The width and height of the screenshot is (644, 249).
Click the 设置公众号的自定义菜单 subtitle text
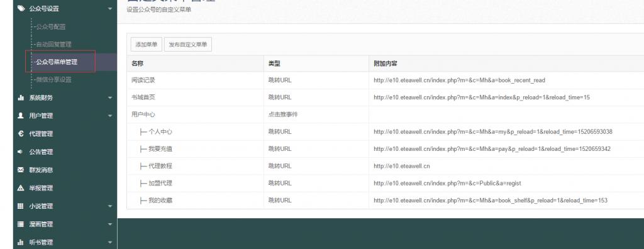pyautogui.click(x=159, y=9)
